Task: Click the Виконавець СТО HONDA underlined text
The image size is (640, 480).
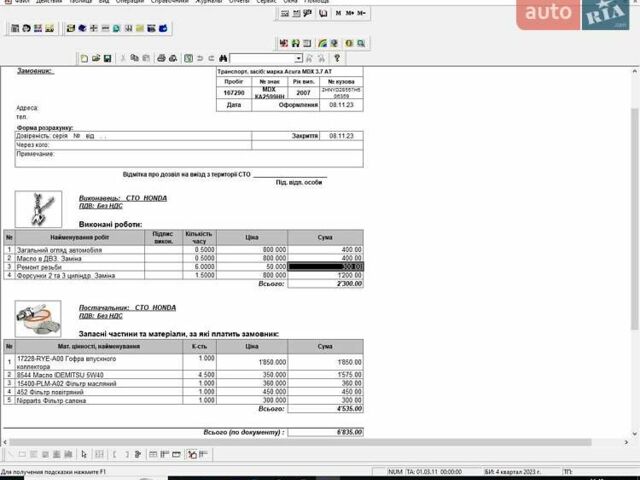Action: [123, 198]
